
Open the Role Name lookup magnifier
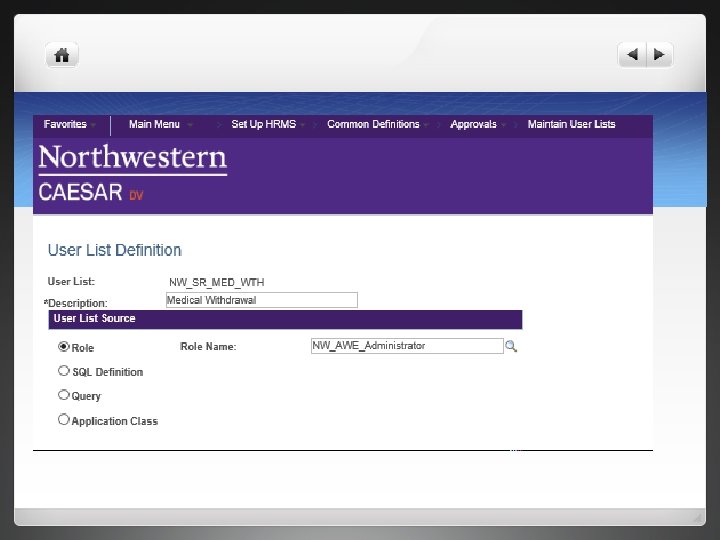[x=511, y=346]
